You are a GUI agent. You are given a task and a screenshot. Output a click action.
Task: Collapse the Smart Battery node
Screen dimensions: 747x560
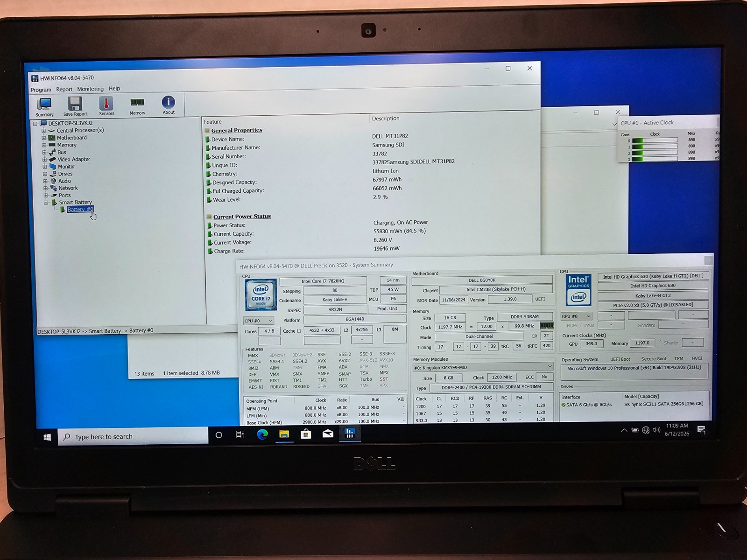46,203
